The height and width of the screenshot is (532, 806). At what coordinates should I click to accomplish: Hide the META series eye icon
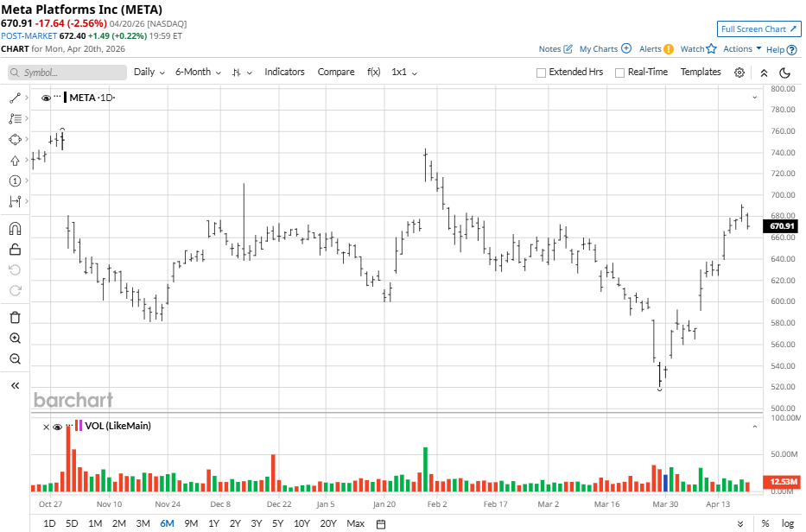(46, 98)
